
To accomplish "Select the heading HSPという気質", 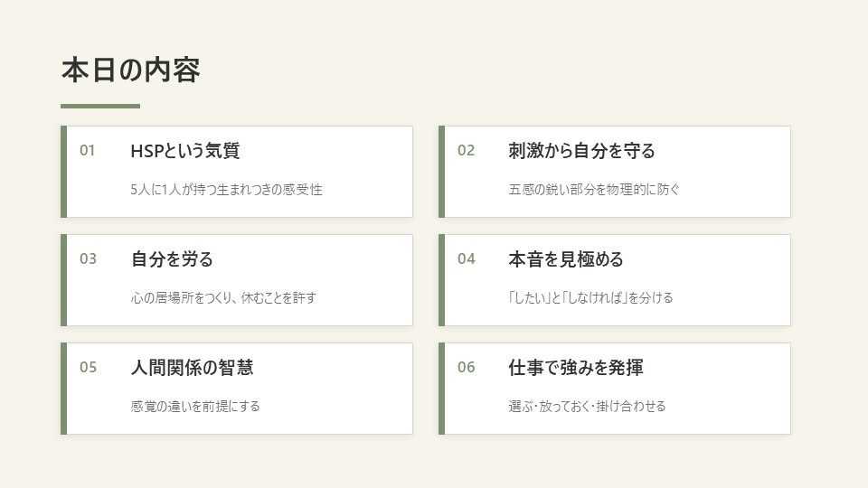I will pos(184,151).
